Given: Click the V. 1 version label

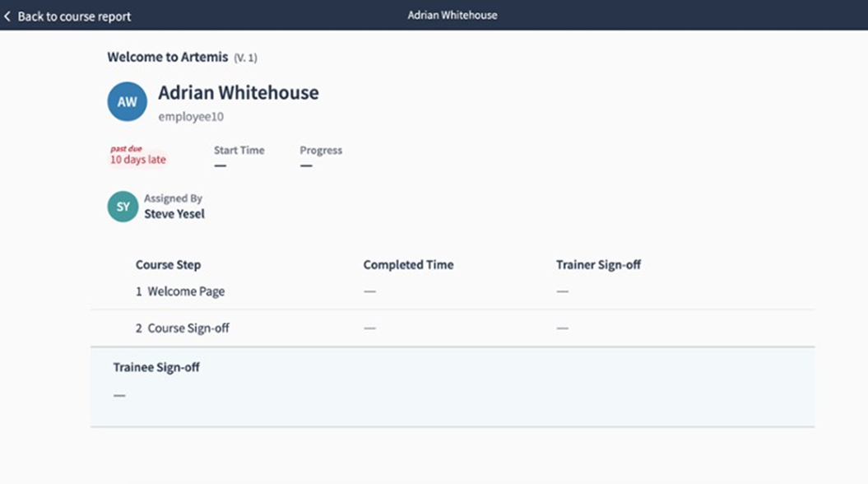Looking at the screenshot, I should click(245, 58).
